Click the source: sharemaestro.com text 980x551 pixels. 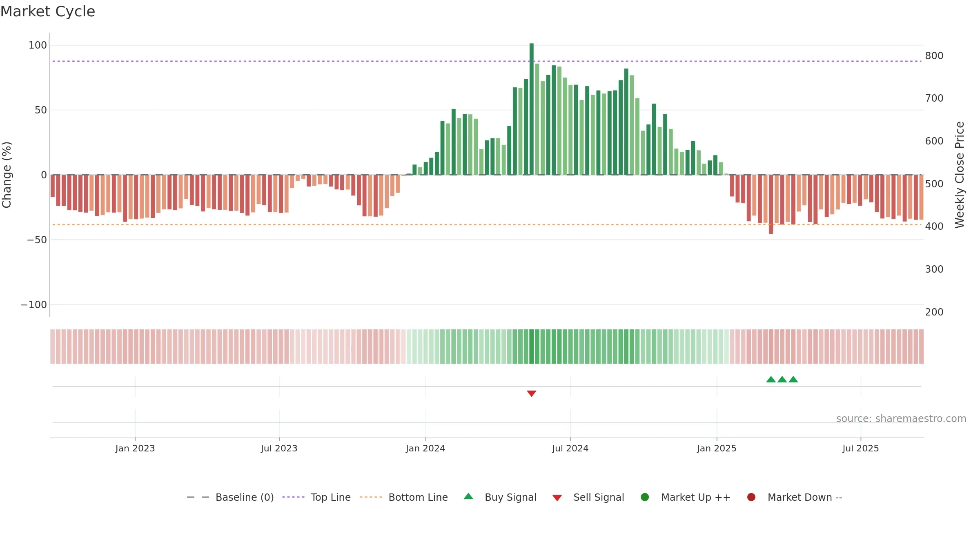point(901,419)
